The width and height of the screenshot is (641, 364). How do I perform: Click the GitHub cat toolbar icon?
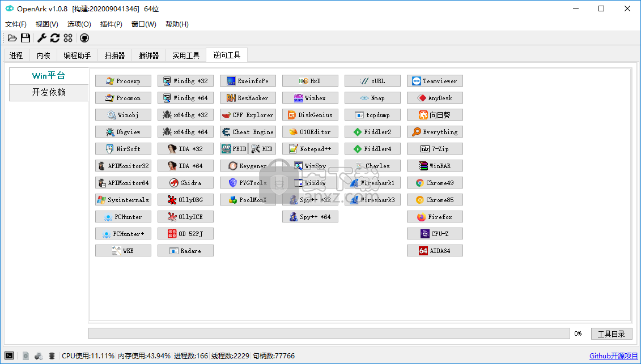pyautogui.click(x=84, y=38)
